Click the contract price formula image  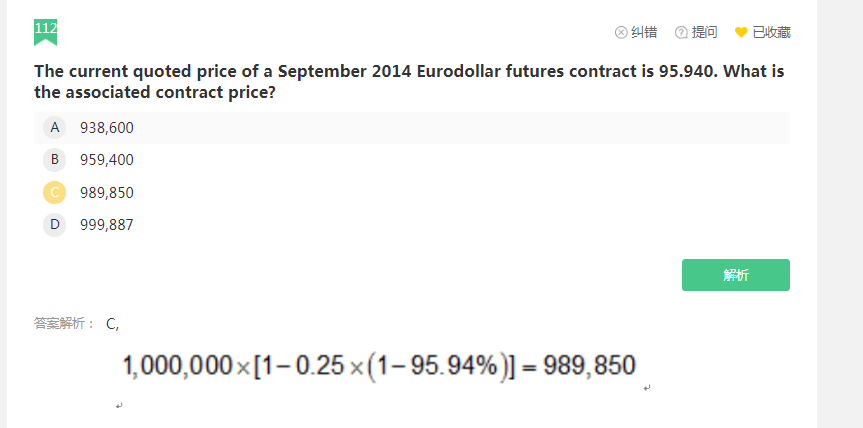pyautogui.click(x=379, y=367)
